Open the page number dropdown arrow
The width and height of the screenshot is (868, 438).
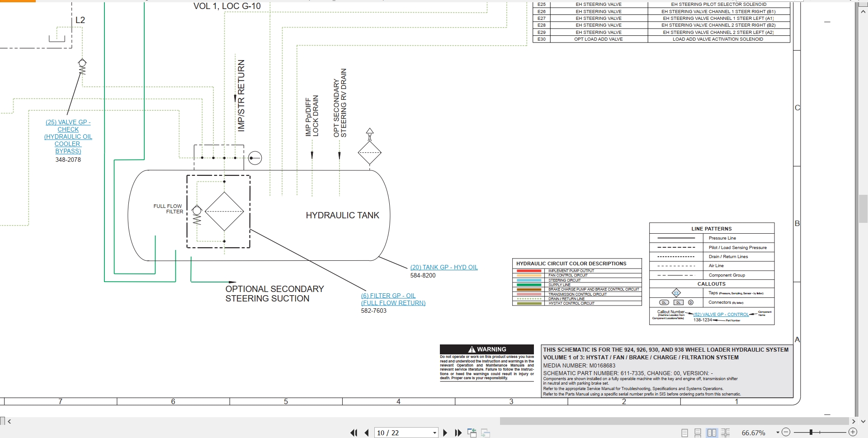[434, 433]
